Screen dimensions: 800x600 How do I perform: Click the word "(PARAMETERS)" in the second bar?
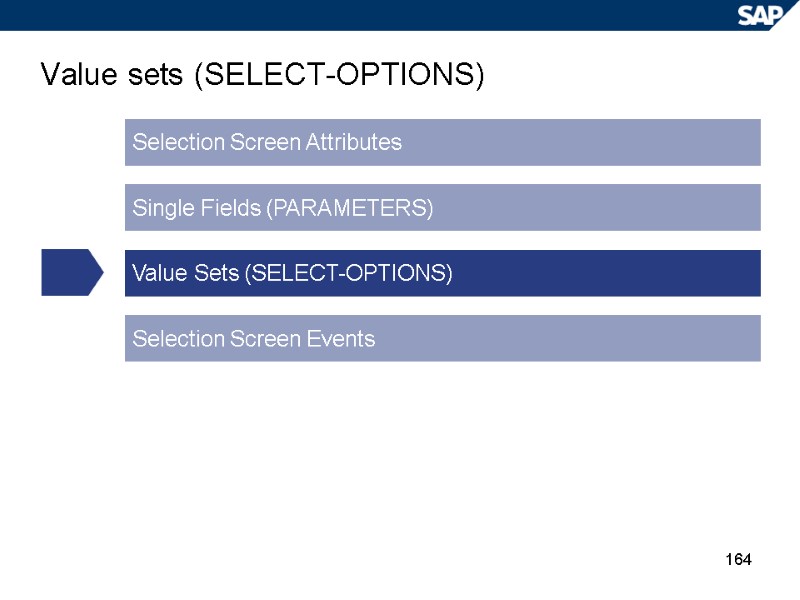(353, 209)
